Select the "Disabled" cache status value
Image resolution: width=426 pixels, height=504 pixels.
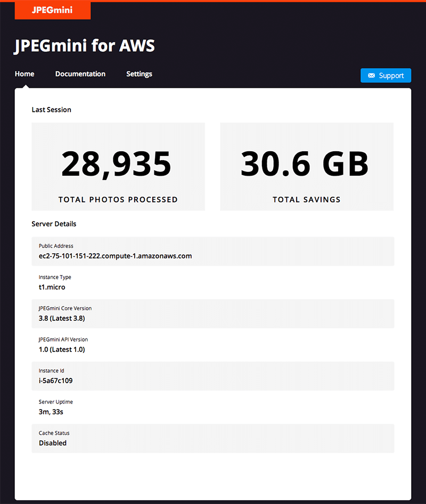point(53,443)
